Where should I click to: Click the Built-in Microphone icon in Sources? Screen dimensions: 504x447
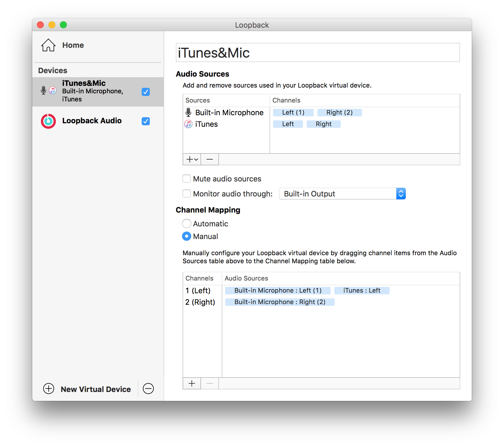point(188,112)
